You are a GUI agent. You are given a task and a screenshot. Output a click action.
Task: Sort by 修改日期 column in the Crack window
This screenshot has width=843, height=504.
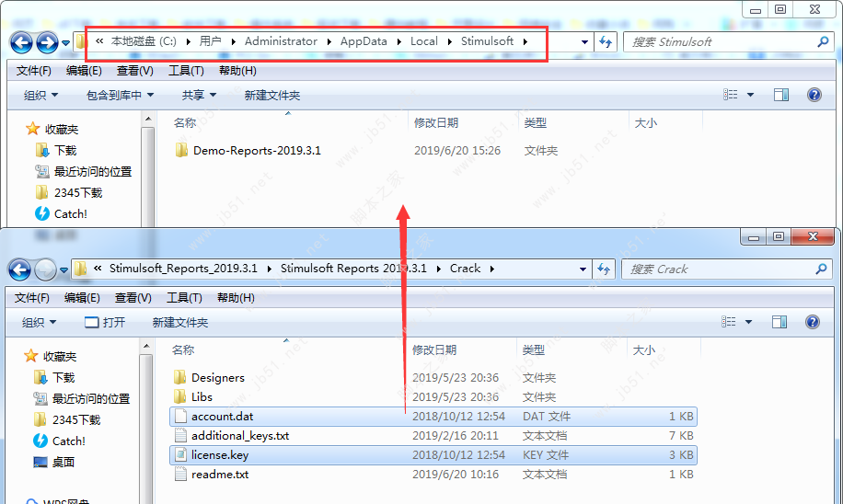pyautogui.click(x=433, y=350)
